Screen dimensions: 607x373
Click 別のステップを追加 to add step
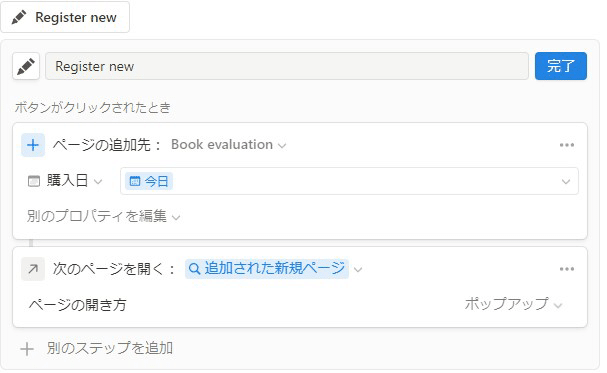(110, 348)
